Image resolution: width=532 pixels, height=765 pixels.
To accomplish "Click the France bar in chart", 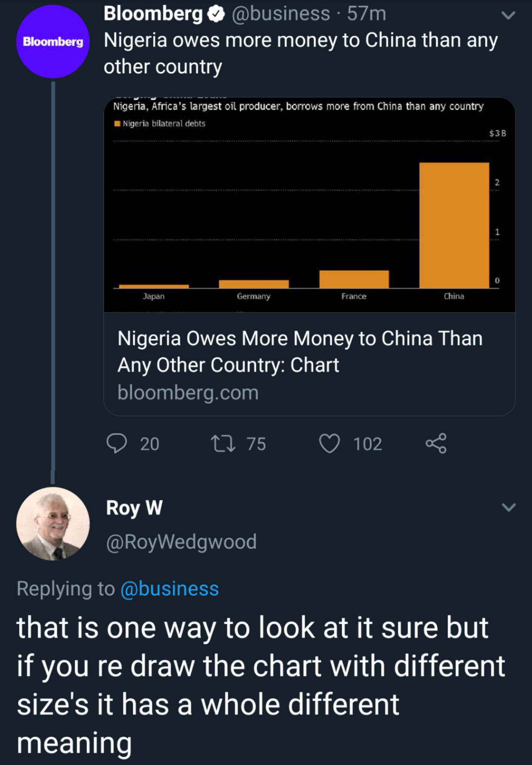I will (x=354, y=279).
